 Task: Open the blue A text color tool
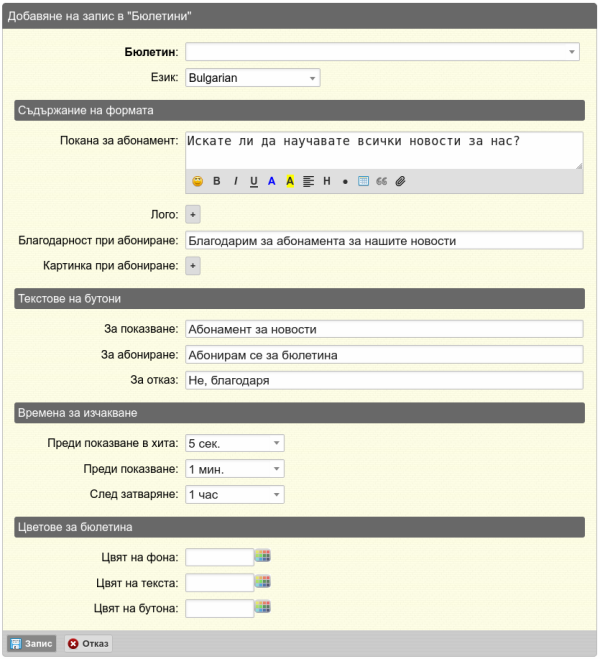tap(272, 181)
